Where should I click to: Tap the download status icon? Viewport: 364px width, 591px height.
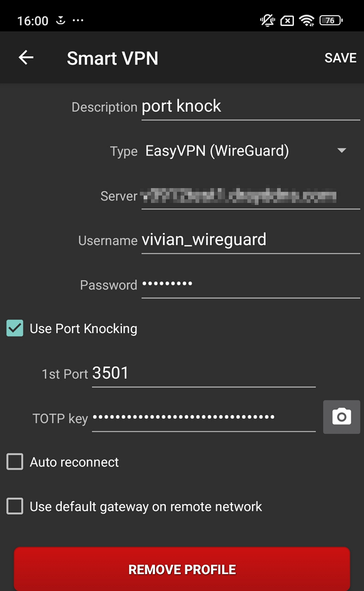[61, 21]
